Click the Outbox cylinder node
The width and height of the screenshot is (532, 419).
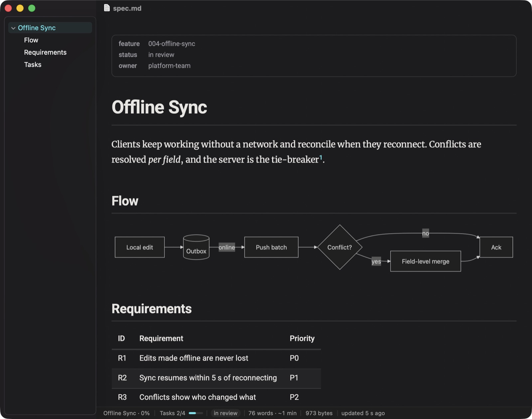pyautogui.click(x=196, y=247)
